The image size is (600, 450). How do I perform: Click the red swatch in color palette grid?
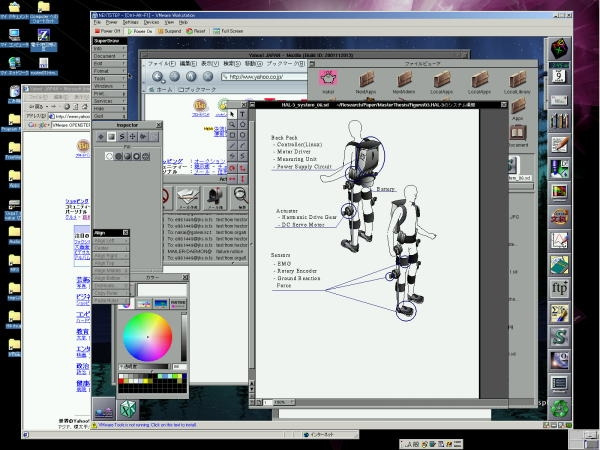tap(121, 381)
